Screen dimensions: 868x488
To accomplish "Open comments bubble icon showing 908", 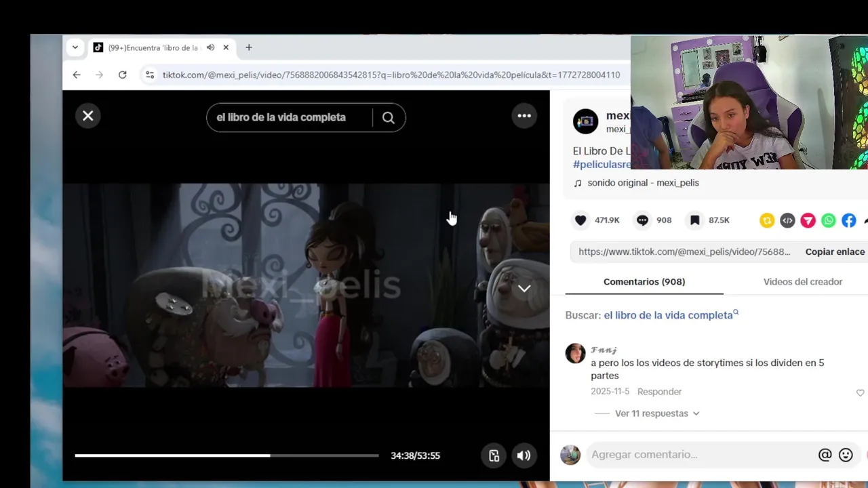I will pos(642,220).
